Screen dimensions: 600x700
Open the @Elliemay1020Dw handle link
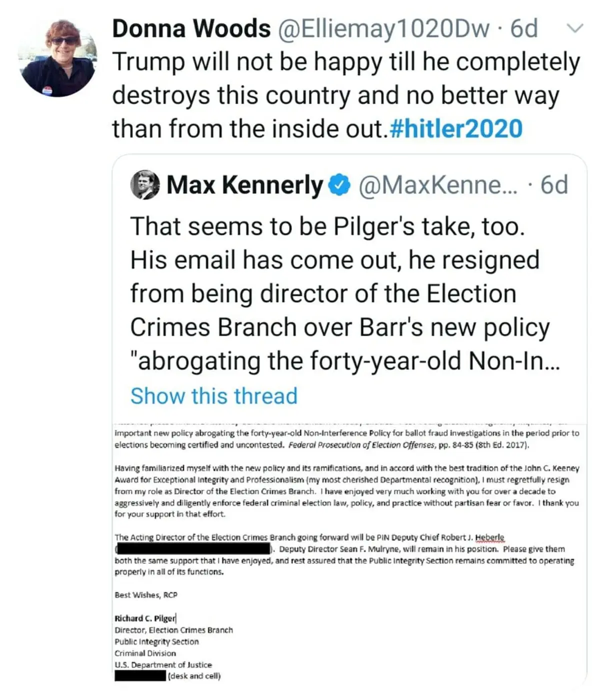[x=382, y=29]
